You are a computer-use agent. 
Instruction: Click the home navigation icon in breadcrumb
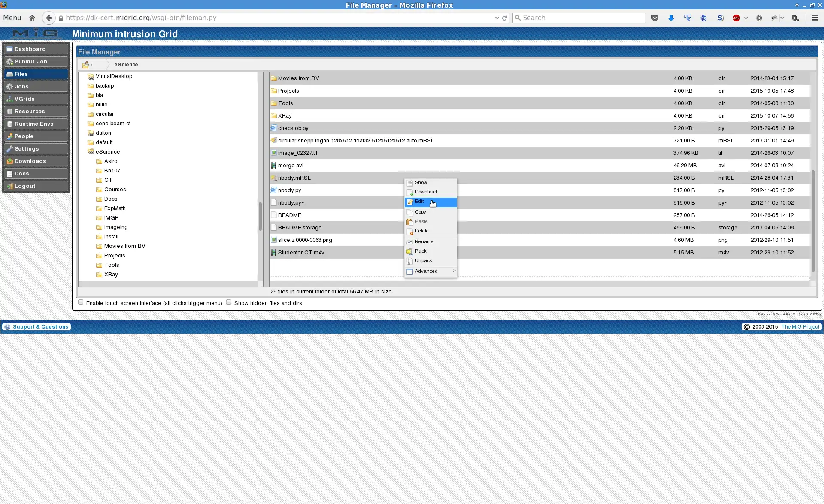click(x=87, y=64)
